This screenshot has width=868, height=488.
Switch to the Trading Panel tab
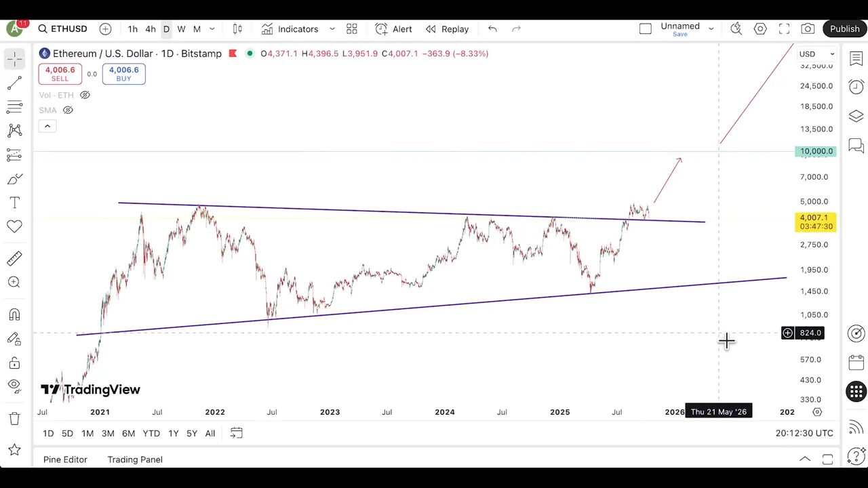pyautogui.click(x=134, y=460)
